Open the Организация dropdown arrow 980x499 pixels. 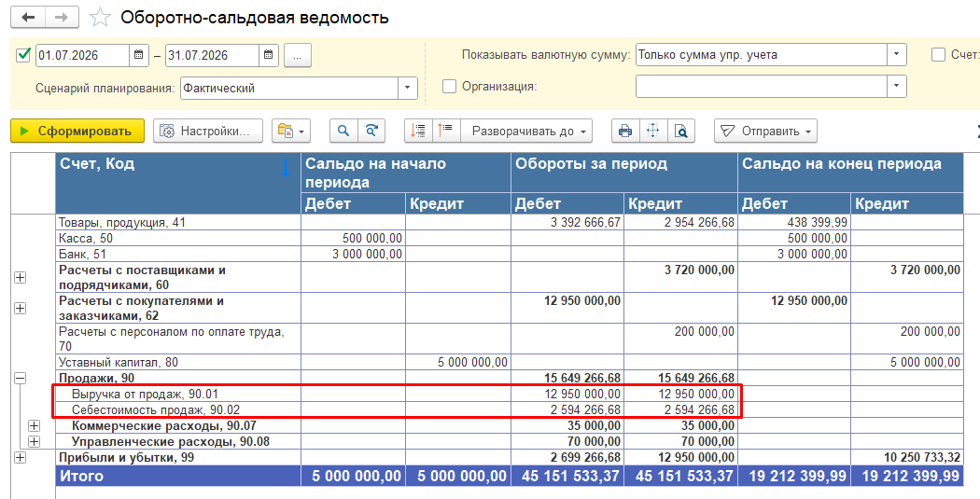tap(897, 86)
